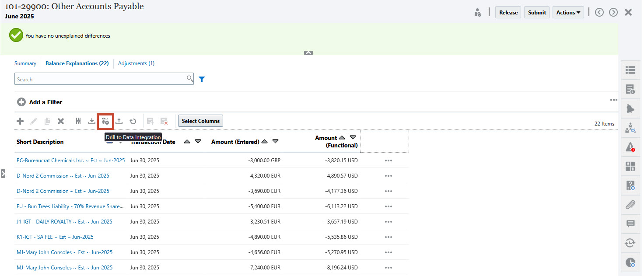644x276 pixels.
Task: Close the reconciliation with the top X
Action: [628, 12]
